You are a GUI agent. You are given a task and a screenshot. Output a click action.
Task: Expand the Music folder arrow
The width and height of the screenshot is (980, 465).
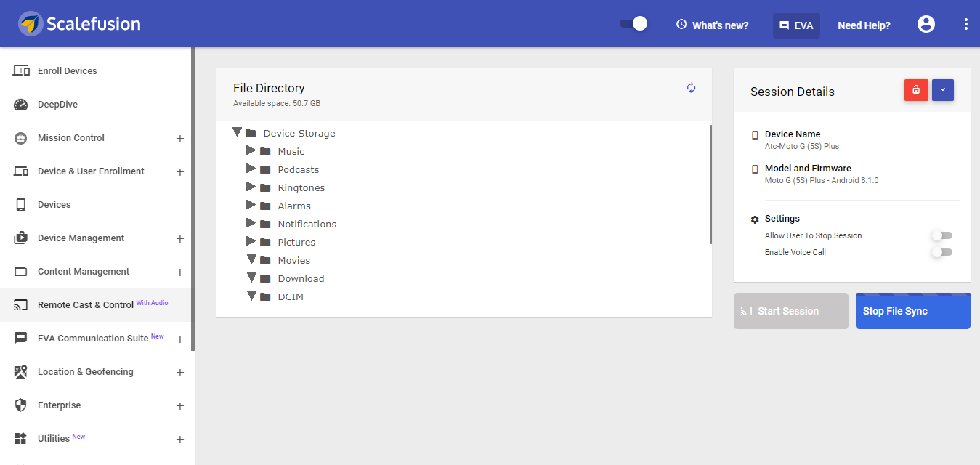pos(251,150)
